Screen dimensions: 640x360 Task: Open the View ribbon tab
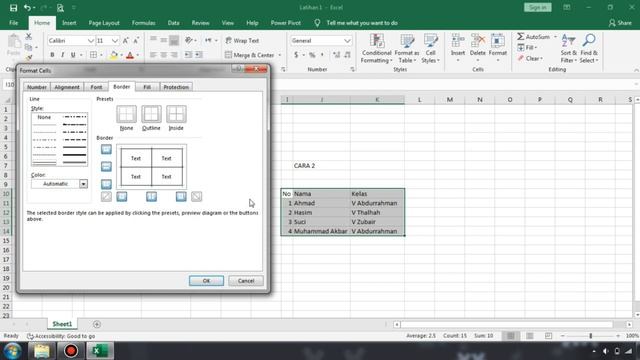[228, 23]
